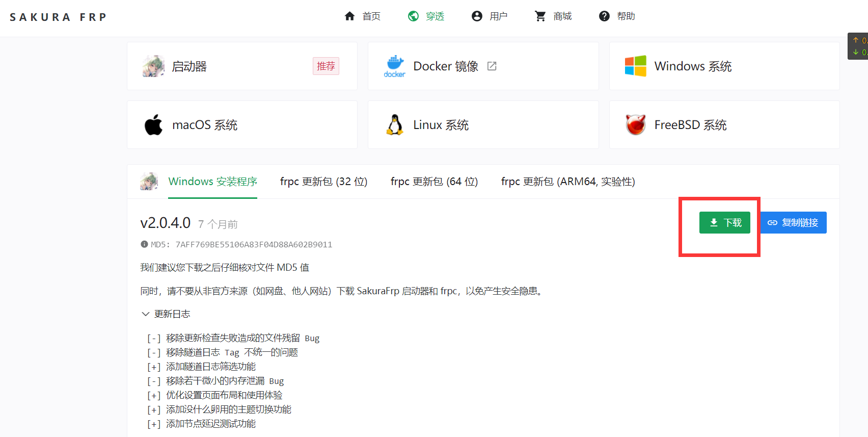Click the home icon beside 首页
Screen dimensions: 868x437
click(x=349, y=16)
